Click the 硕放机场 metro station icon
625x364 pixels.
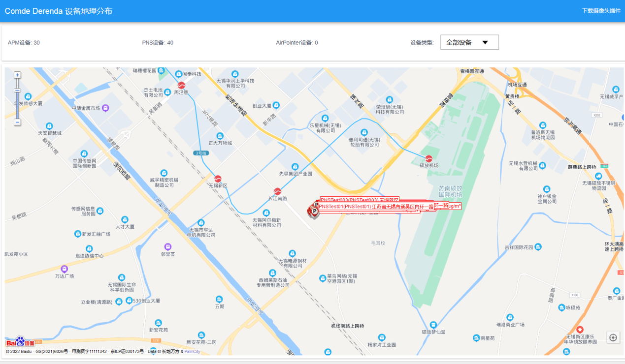pos(429,158)
